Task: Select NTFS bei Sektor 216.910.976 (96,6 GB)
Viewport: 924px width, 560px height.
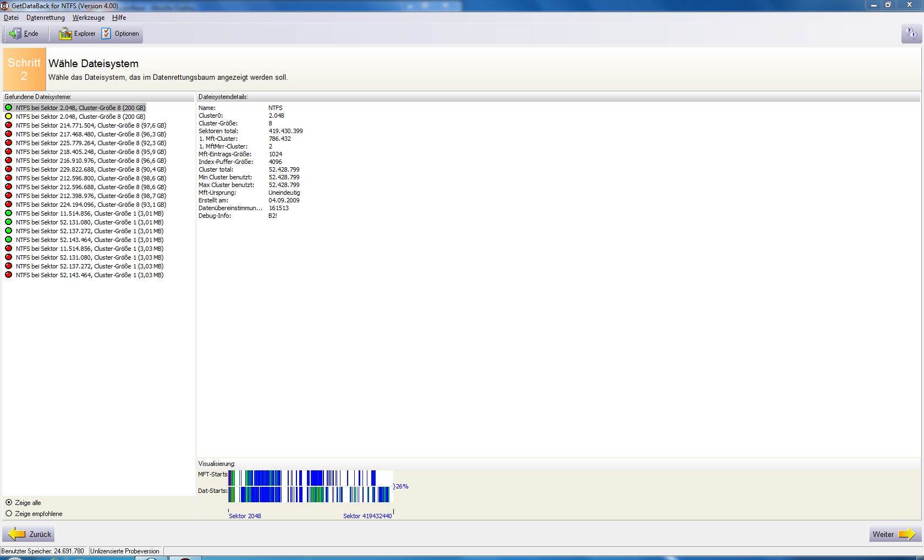Action: [91, 161]
